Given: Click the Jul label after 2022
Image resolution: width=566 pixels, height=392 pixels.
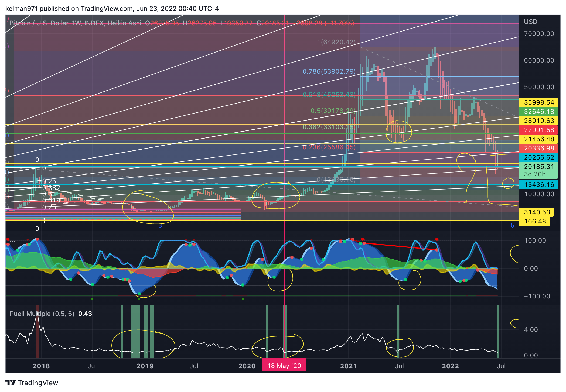Looking at the screenshot, I should point(501,366).
